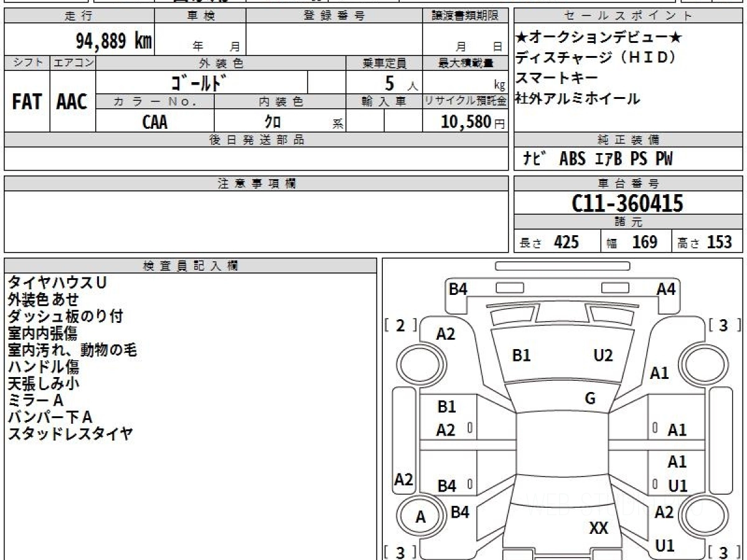This screenshot has height=560, width=747.
Task: Select chassis number C11-360415
Action: coord(627,203)
